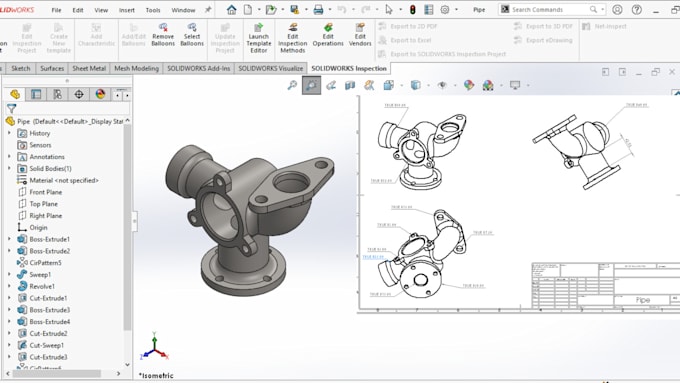Select the Origin in the feature tree
The width and height of the screenshot is (680, 383).
tap(38, 227)
